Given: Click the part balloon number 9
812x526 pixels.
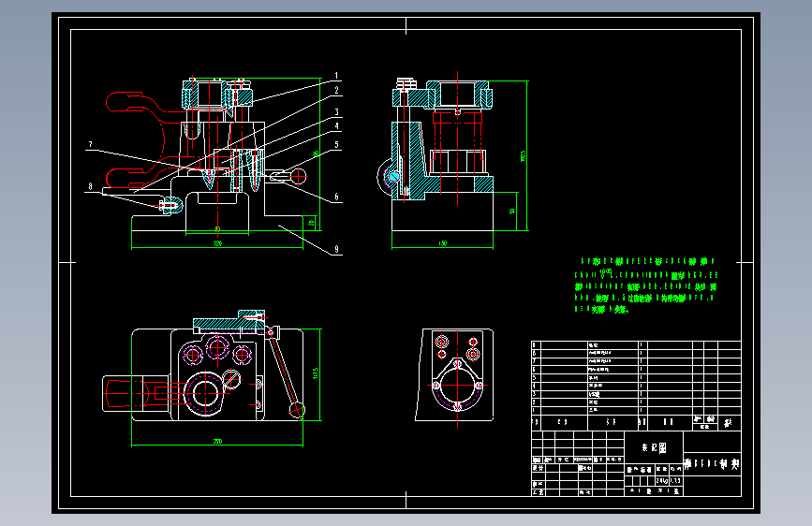Looking at the screenshot, I should 336,249.
